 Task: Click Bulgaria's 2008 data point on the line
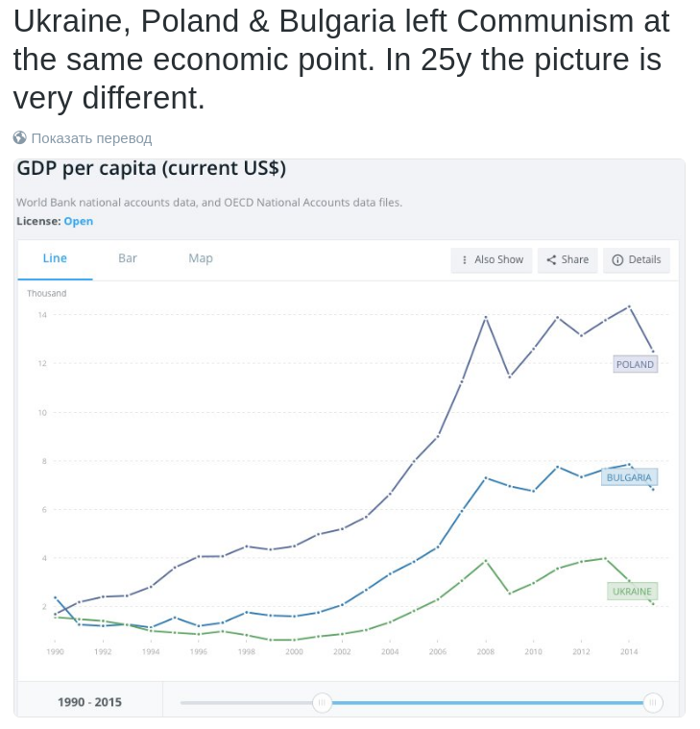click(486, 477)
